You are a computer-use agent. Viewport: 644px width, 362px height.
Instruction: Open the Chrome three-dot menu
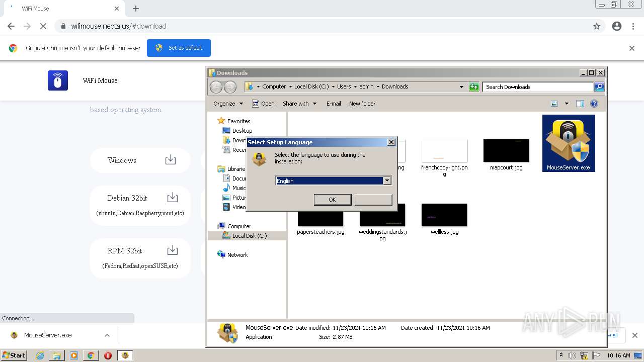(x=633, y=26)
